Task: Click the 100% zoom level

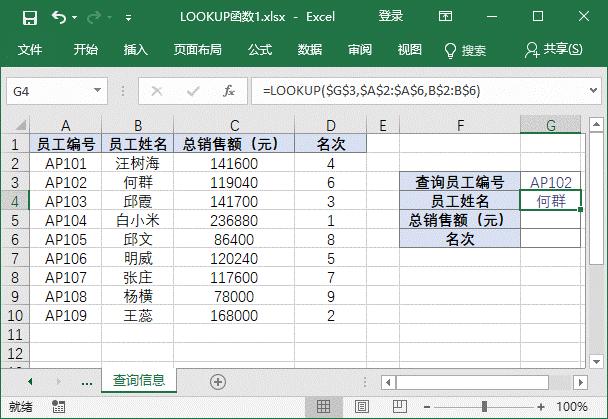Action: point(572,407)
